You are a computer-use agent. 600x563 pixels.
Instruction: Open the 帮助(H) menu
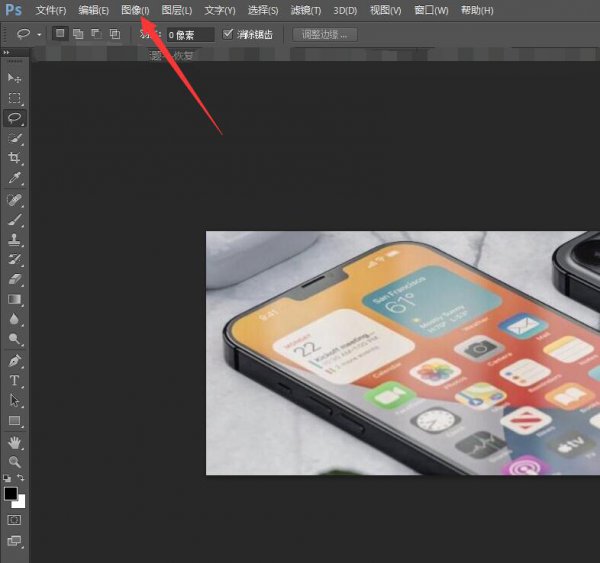pos(477,10)
